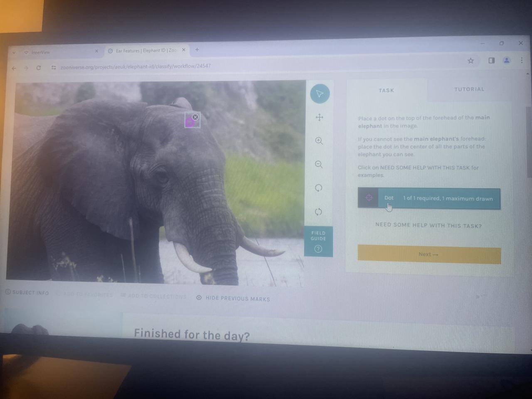
Task: Toggle the browser side panel
Action: [492, 61]
